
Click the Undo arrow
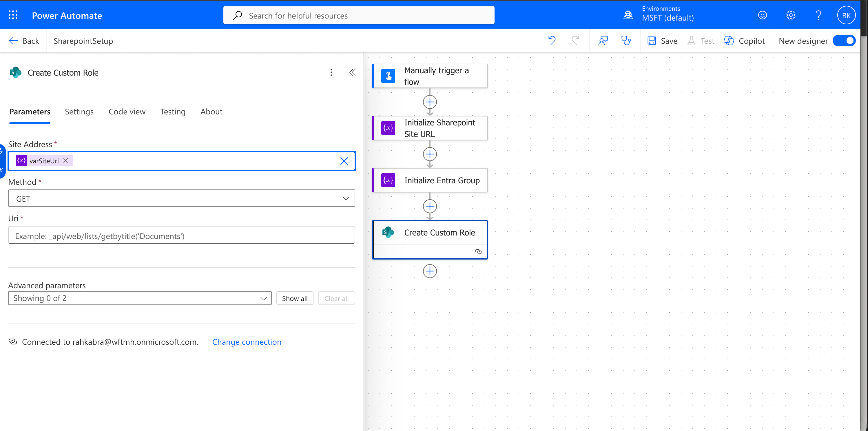[552, 41]
